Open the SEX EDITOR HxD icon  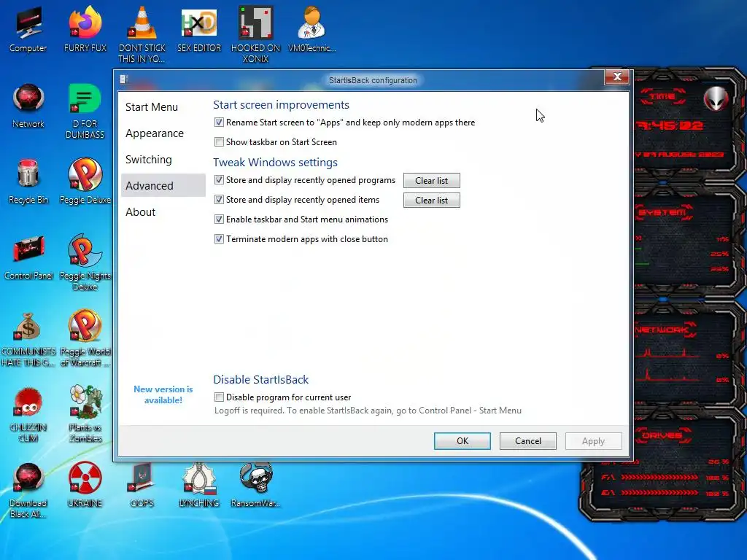click(199, 30)
